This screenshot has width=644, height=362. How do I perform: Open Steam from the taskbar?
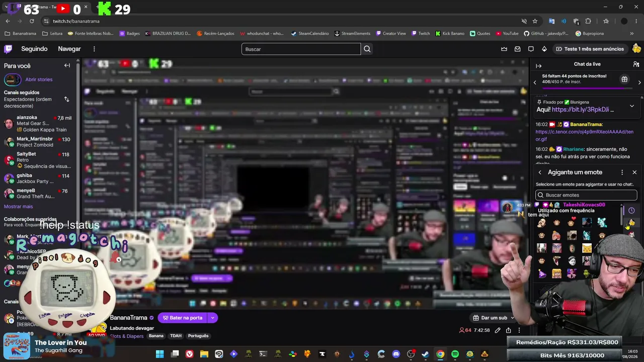click(x=426, y=354)
